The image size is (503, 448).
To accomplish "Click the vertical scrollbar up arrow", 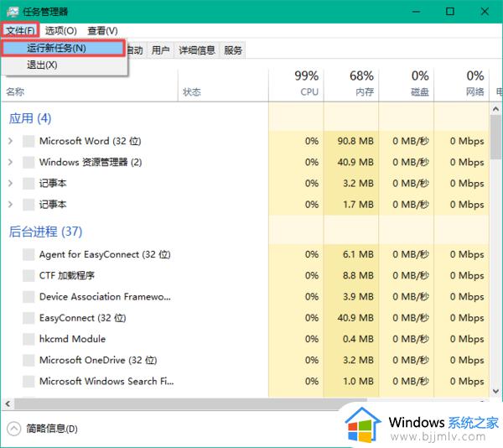I will coord(495,109).
